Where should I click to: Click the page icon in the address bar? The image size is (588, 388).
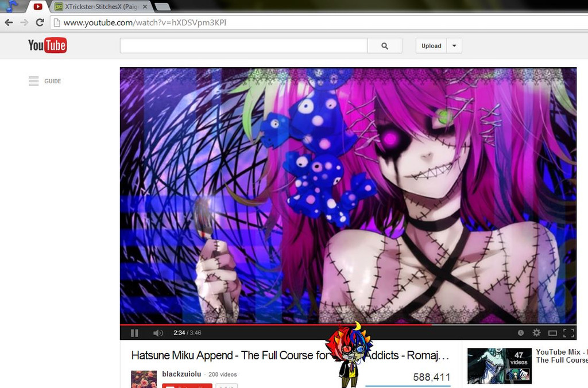point(57,22)
